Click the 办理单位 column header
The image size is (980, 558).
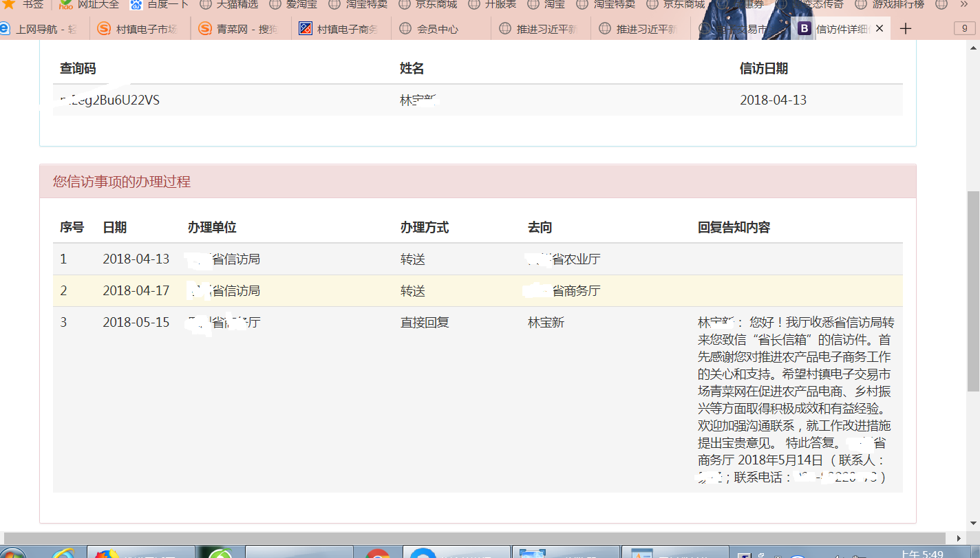tap(212, 228)
